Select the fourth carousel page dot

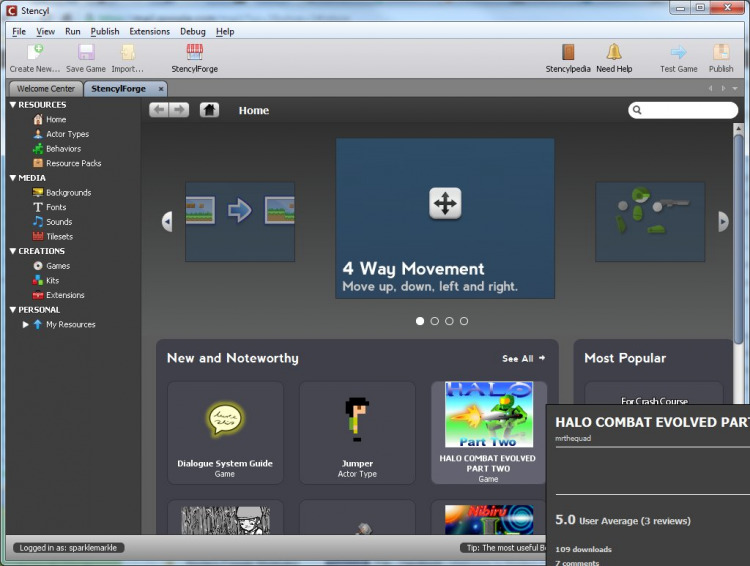coord(464,321)
